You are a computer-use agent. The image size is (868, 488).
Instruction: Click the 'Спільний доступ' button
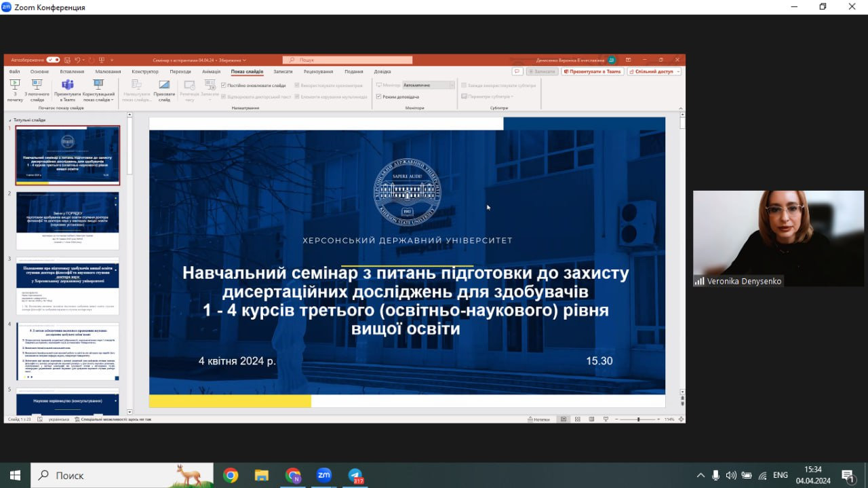tap(654, 71)
